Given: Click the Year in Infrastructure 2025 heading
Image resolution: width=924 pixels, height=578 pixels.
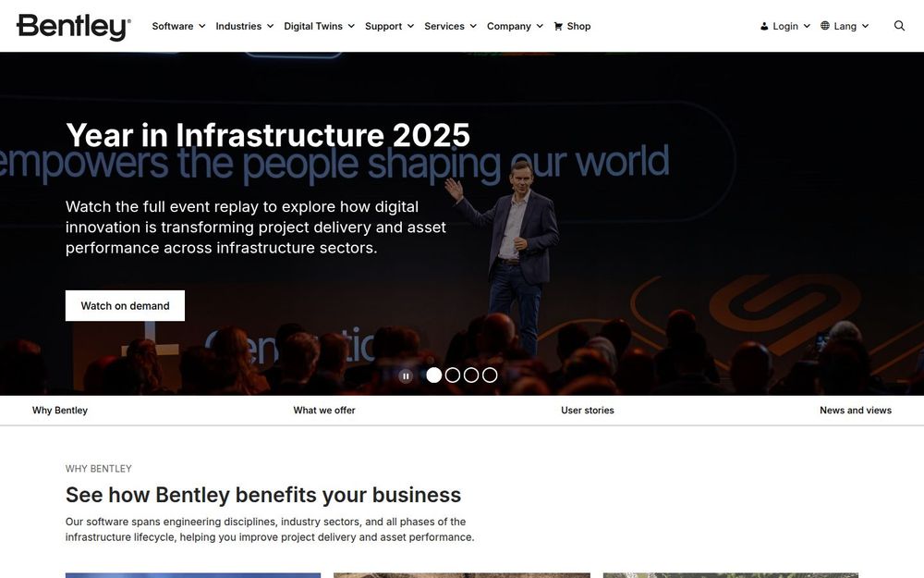Looking at the screenshot, I should point(268,135).
